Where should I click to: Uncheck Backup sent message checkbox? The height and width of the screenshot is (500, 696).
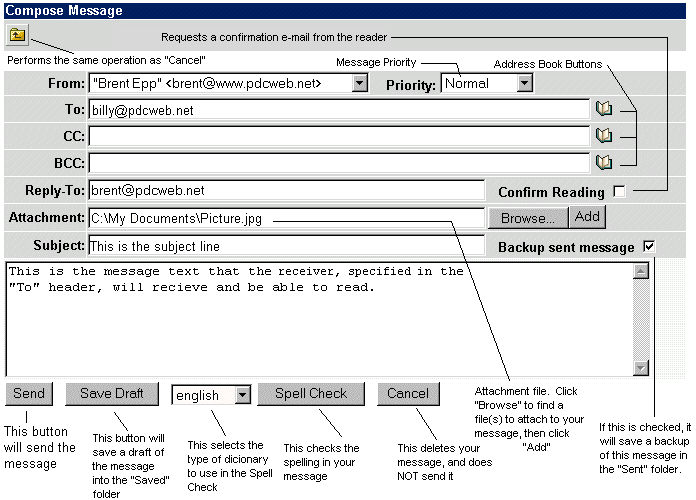[x=649, y=246]
